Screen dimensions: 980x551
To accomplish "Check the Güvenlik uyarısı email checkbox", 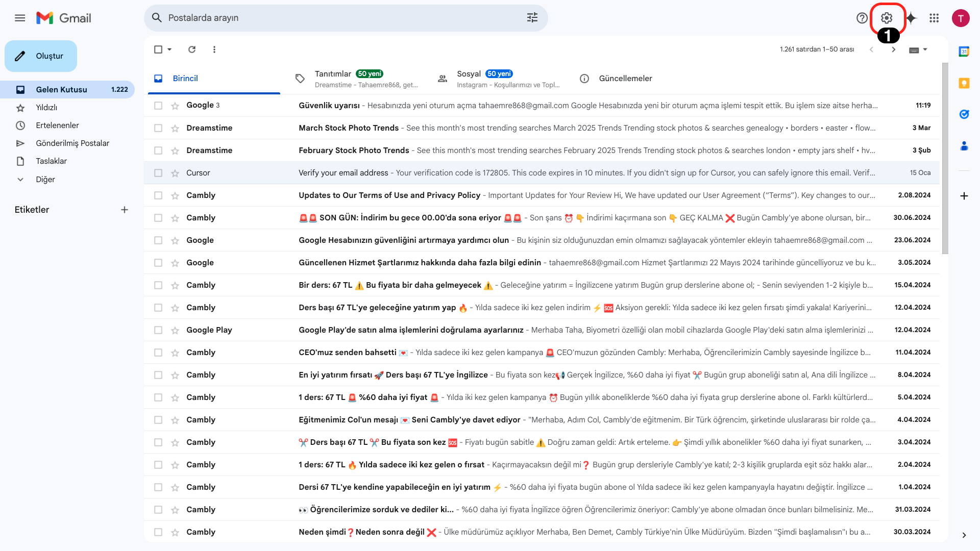I will click(158, 106).
